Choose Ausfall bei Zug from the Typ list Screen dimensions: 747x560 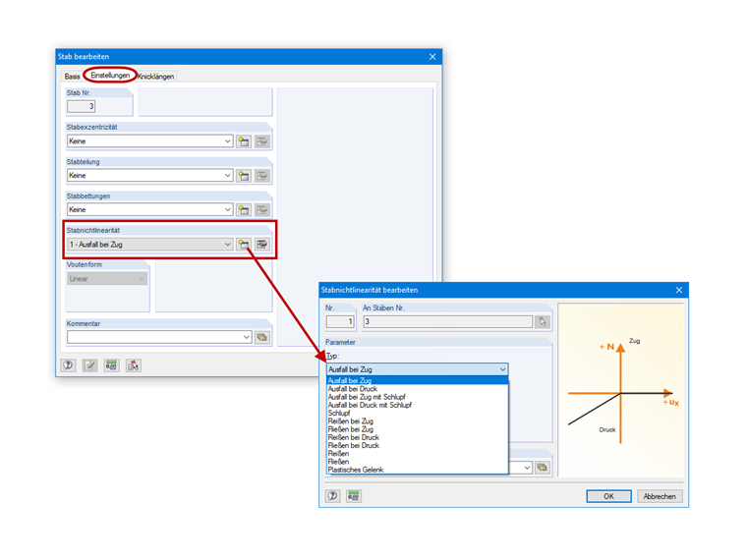click(x=418, y=380)
